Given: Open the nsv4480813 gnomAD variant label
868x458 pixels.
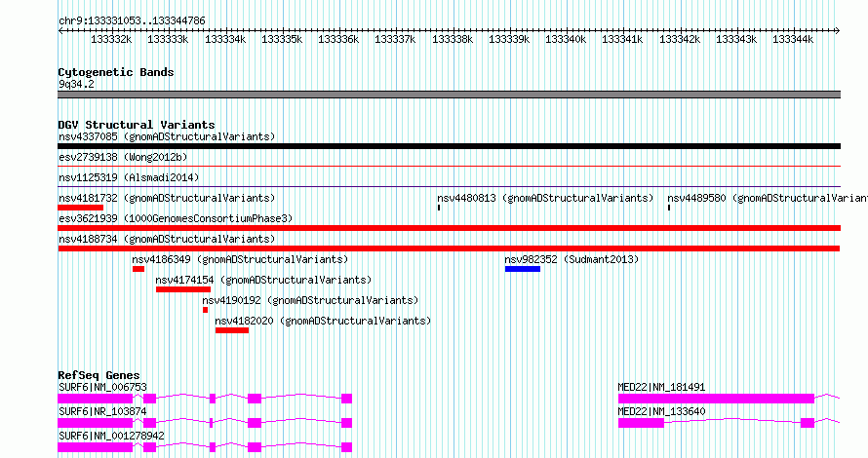Looking at the screenshot, I should click(545, 198).
